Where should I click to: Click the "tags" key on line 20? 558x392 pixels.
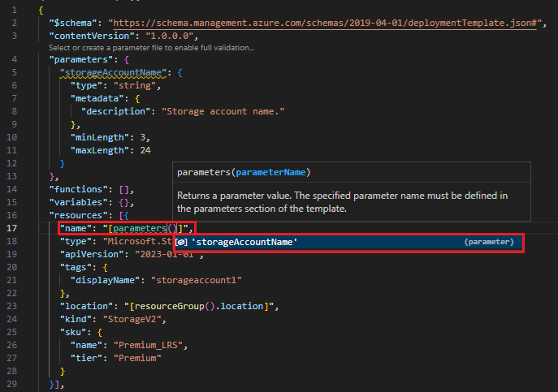point(76,267)
